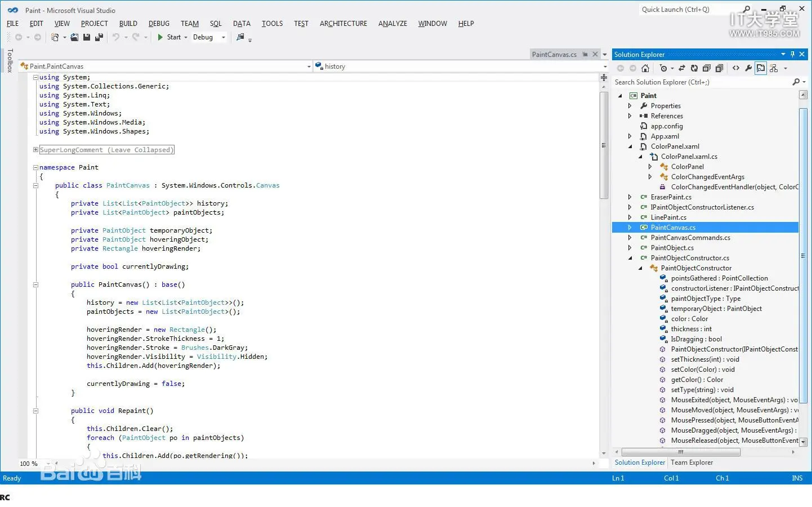
Task: Collapse the PaintObjectConstructor.cs tree node
Action: (x=630, y=258)
